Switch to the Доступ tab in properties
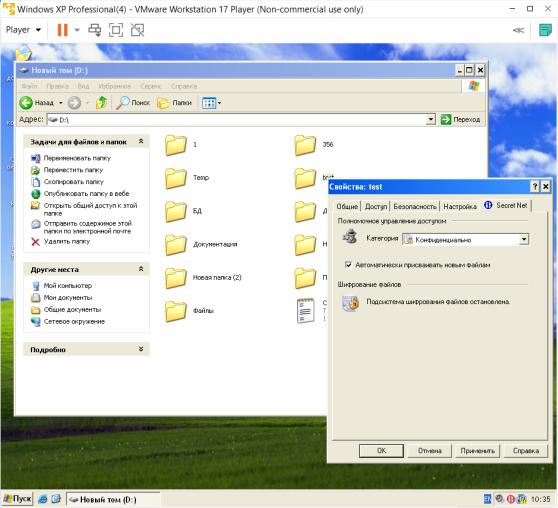Screen dimensions: 558x508 376,206
